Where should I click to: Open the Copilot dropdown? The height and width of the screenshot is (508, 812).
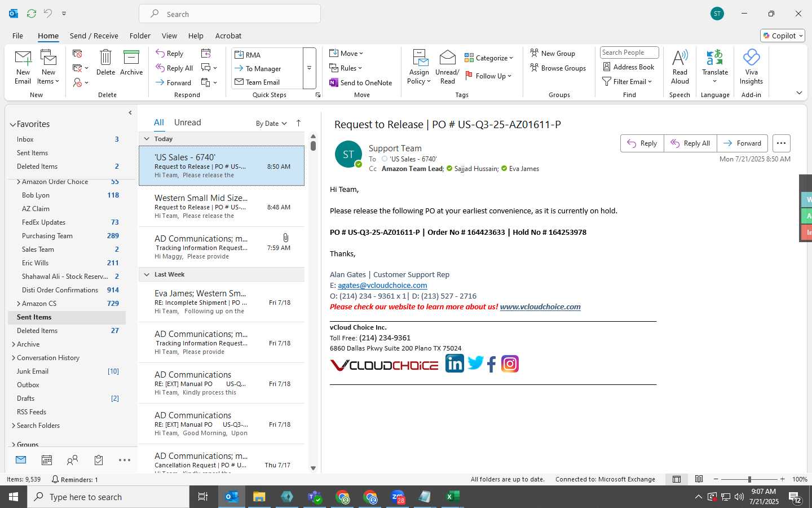point(783,36)
